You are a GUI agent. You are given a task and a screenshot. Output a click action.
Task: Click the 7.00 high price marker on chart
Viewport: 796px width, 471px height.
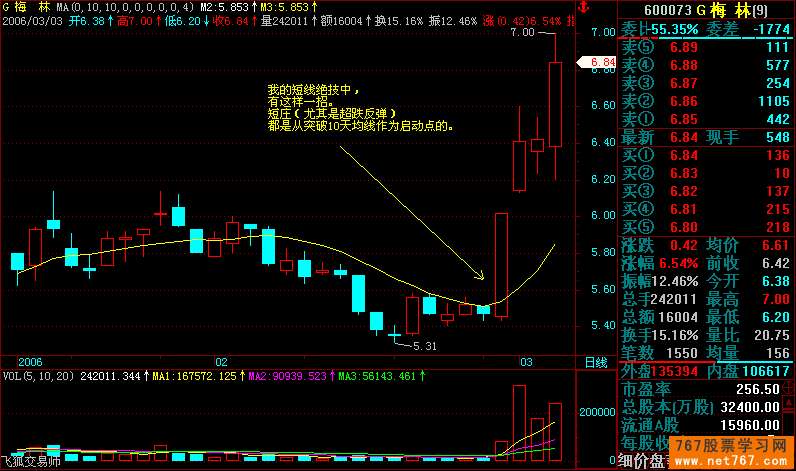[521, 32]
